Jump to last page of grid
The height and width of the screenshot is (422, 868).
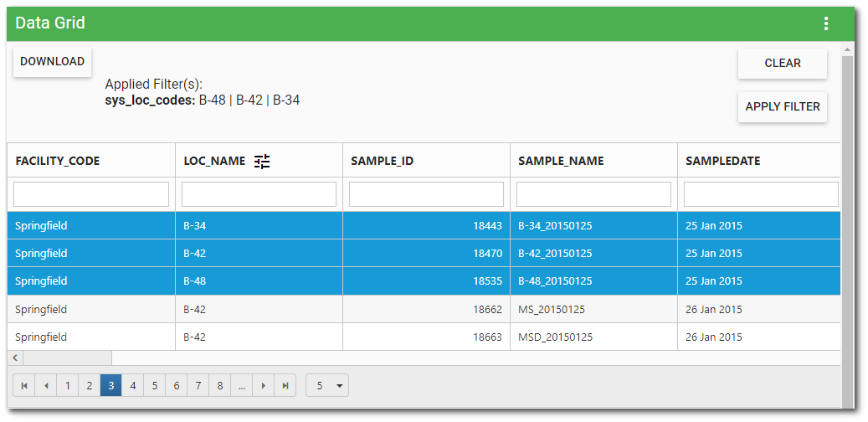(285, 385)
